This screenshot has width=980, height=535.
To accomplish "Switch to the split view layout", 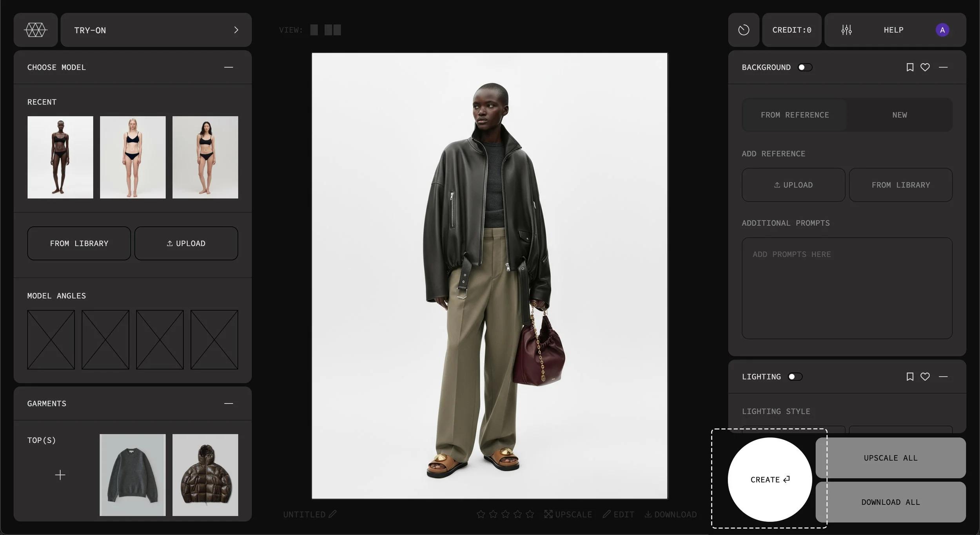I will click(x=333, y=30).
